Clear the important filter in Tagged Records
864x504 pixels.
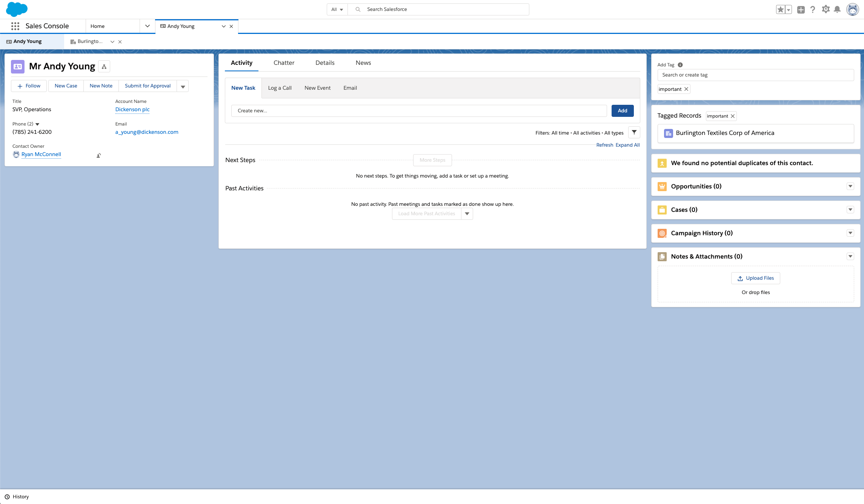(x=733, y=116)
